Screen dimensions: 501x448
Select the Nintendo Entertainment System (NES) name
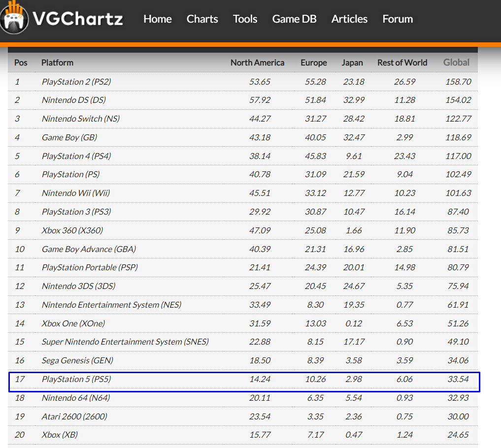pyautogui.click(x=111, y=305)
